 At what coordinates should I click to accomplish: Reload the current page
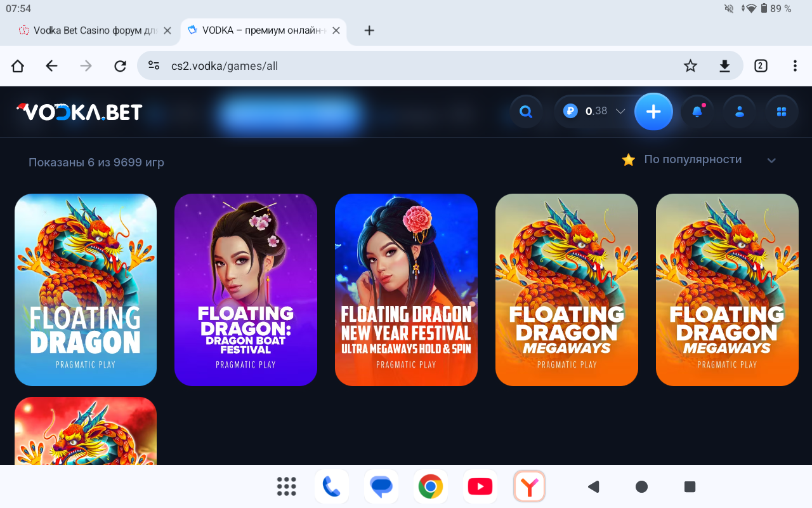pos(120,66)
